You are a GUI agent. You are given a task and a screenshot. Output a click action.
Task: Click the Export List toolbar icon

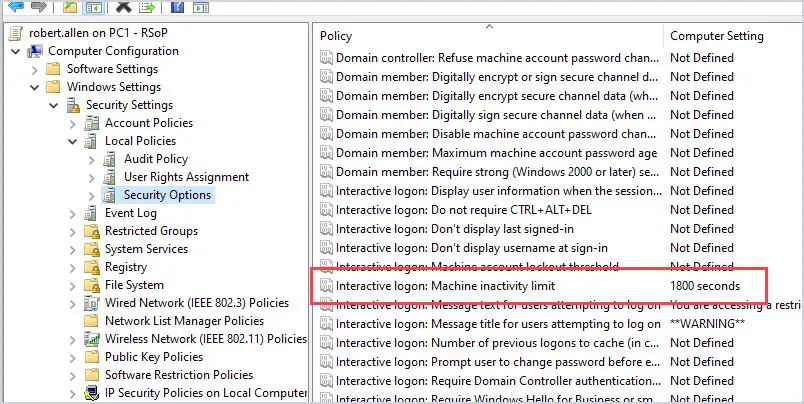pos(147,7)
